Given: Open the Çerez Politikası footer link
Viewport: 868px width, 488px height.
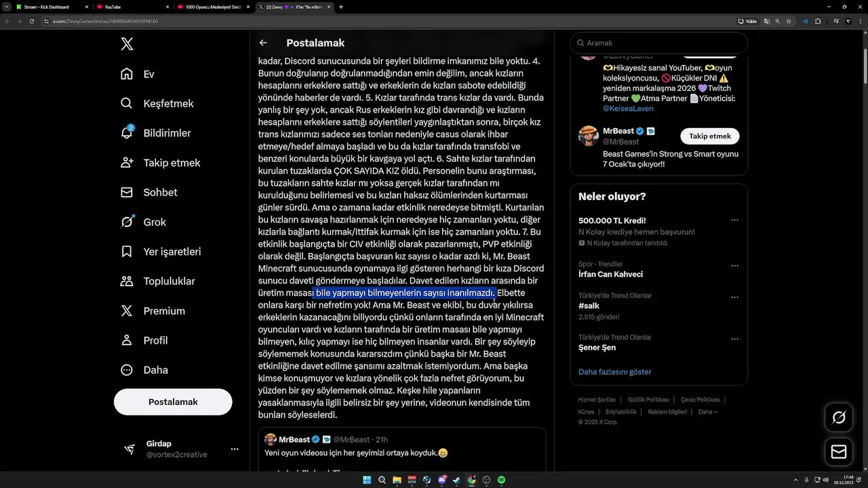Looking at the screenshot, I should 701,400.
